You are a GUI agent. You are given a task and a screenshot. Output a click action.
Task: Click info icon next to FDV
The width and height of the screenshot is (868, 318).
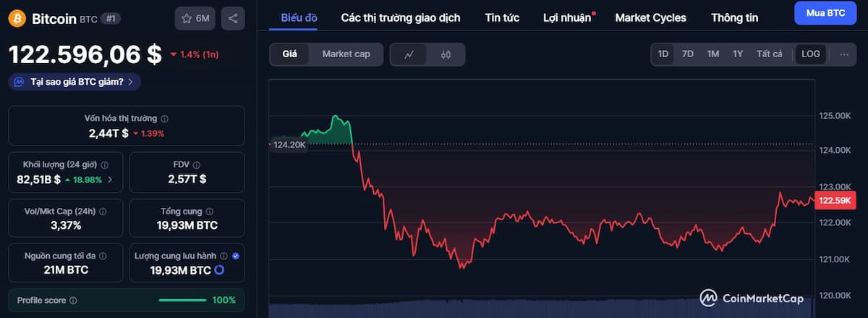pos(197,165)
